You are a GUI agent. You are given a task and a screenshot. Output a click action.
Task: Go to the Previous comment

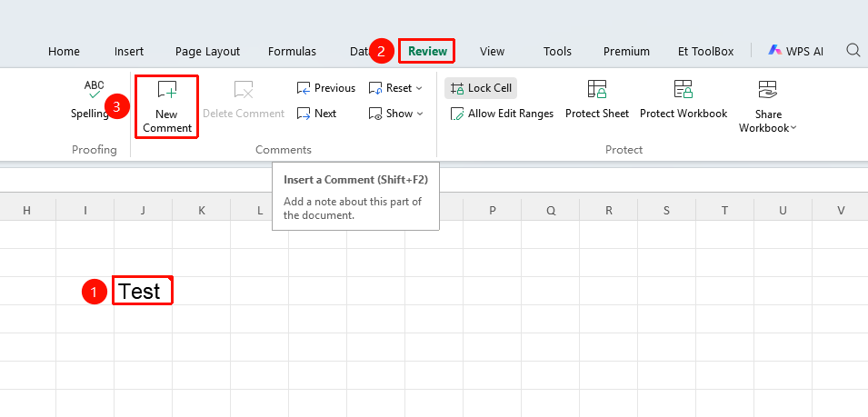[326, 88]
